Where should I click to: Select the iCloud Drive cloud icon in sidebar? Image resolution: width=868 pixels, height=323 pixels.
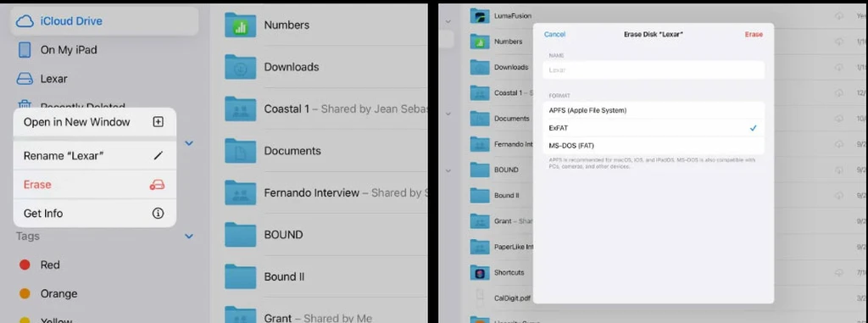[25, 21]
